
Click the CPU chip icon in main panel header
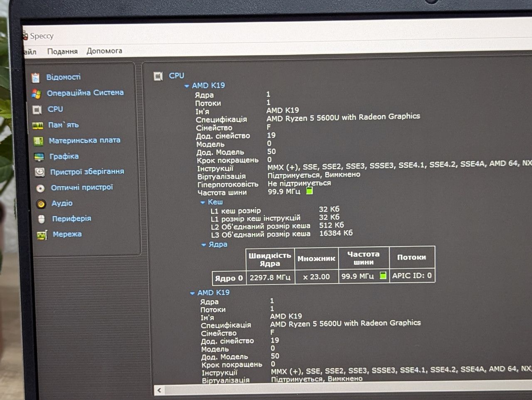click(158, 76)
